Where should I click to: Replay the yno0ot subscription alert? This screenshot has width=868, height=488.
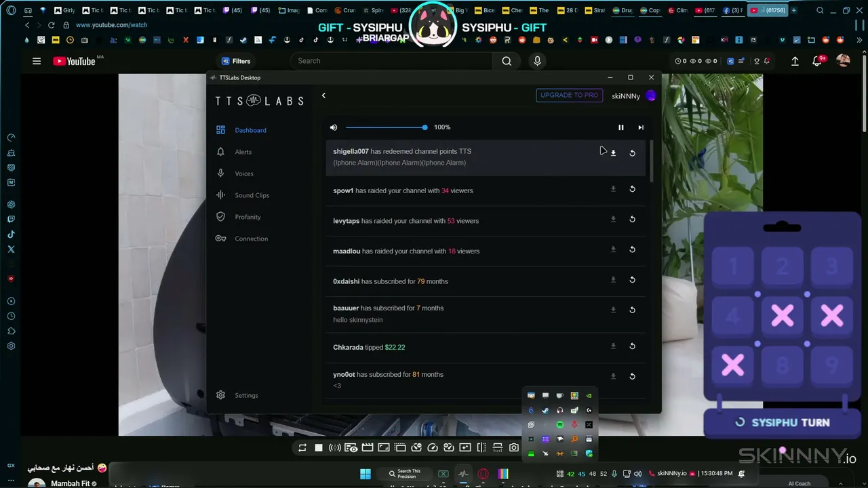click(632, 376)
